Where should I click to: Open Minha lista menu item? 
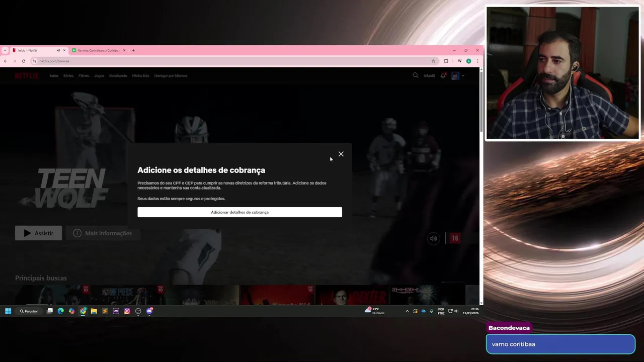[141, 76]
